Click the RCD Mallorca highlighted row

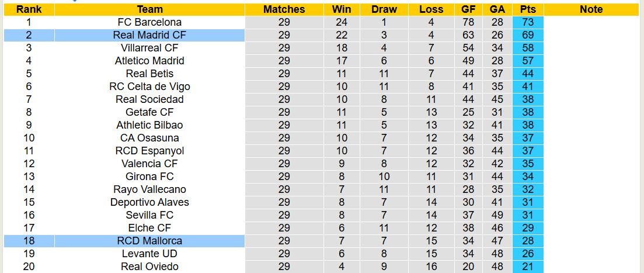point(149,241)
